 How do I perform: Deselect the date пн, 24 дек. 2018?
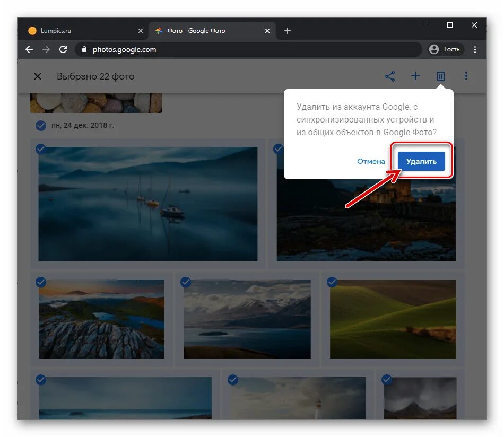[x=41, y=126]
